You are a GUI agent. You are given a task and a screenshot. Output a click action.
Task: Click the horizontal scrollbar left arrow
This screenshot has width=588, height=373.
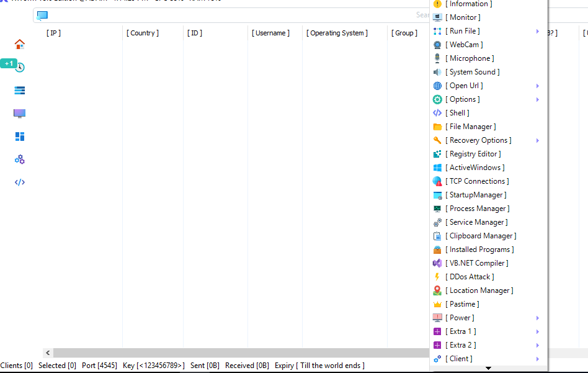pyautogui.click(x=48, y=353)
